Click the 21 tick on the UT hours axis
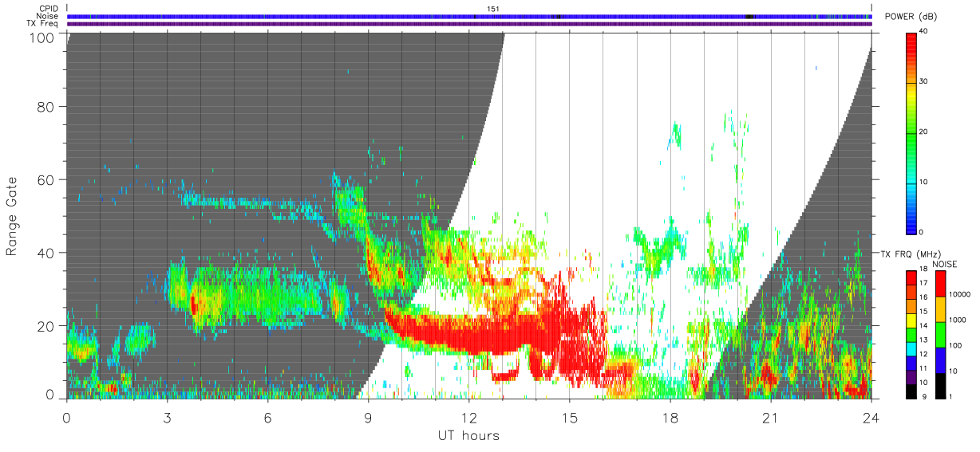Image resolution: width=980 pixels, height=452 pixels. [x=771, y=418]
